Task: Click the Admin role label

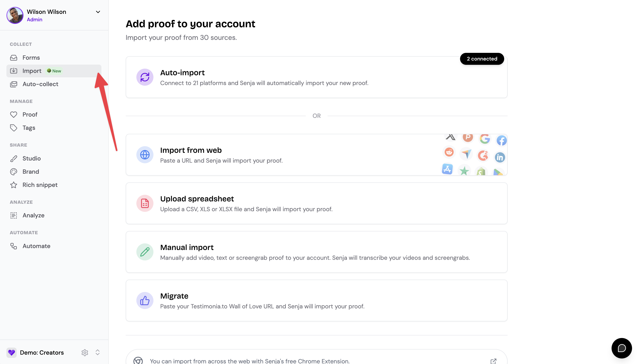Action: tap(35, 20)
